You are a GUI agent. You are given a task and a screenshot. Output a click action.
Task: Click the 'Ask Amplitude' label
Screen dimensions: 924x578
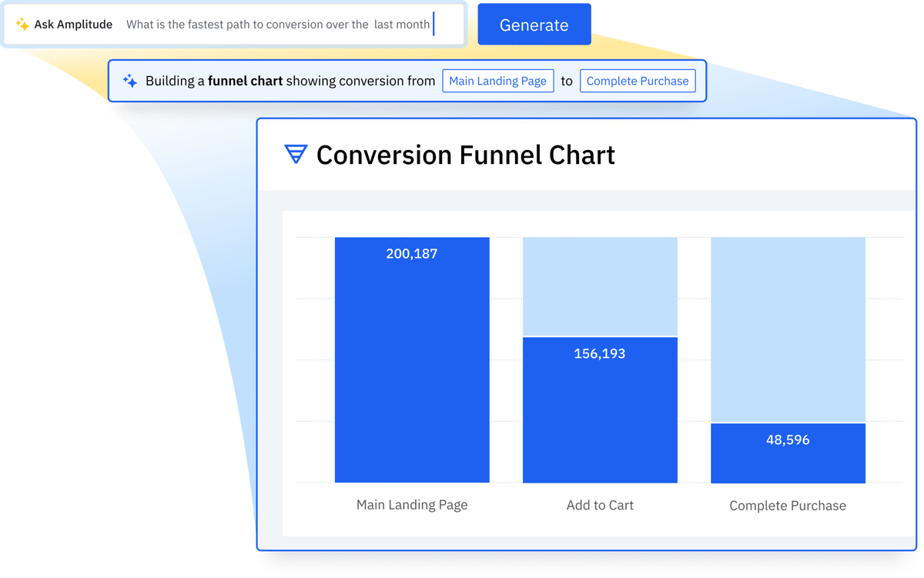73,25
